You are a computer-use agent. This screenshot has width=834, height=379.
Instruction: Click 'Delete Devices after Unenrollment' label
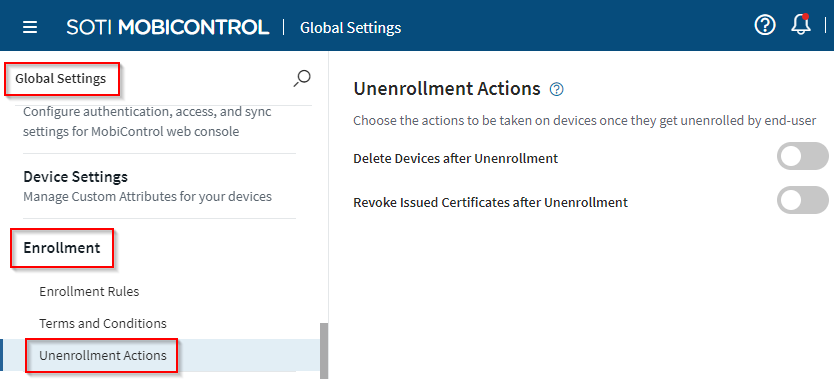click(455, 158)
